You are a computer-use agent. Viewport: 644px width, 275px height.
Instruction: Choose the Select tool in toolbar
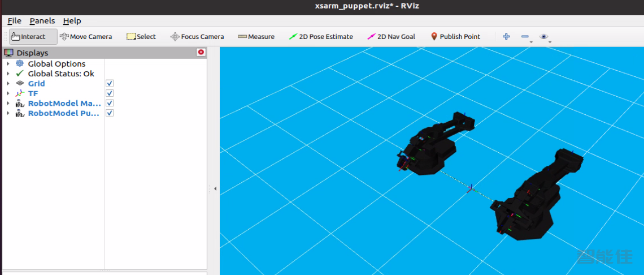(141, 37)
